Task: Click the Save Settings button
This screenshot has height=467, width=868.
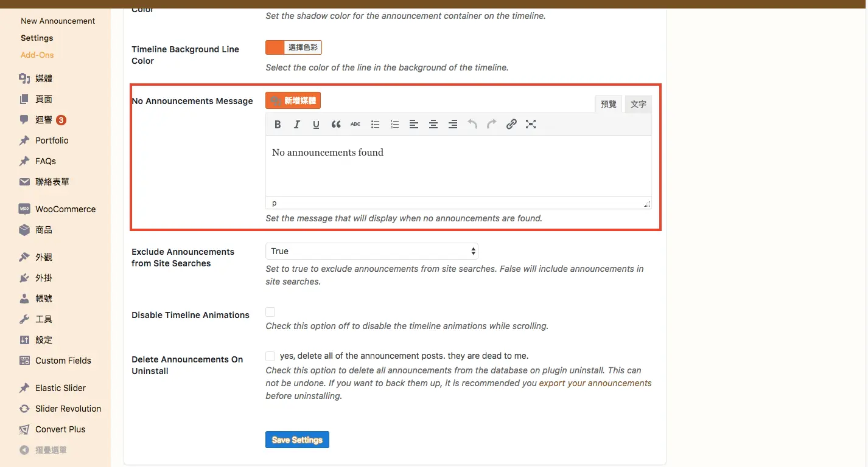Action: (x=297, y=440)
